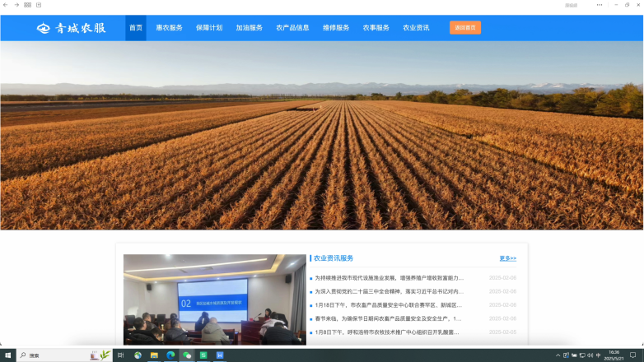Open the 农业资讯 menu item
This screenshot has height=362, width=644.
point(416,28)
